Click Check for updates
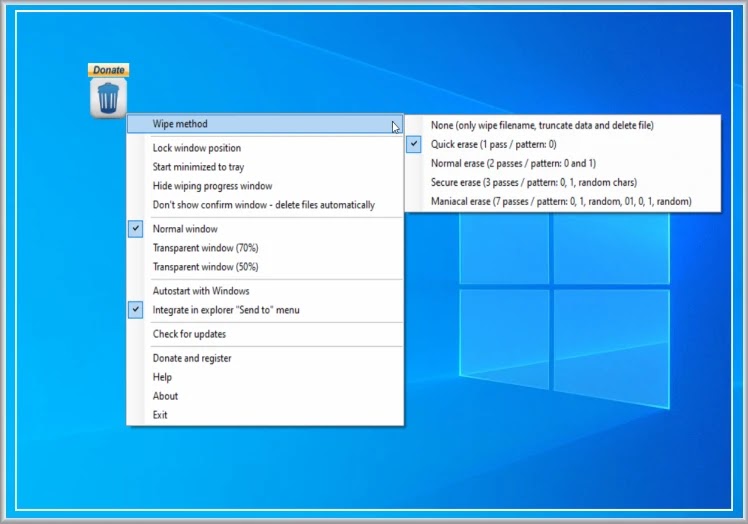748x524 pixels. click(265, 334)
